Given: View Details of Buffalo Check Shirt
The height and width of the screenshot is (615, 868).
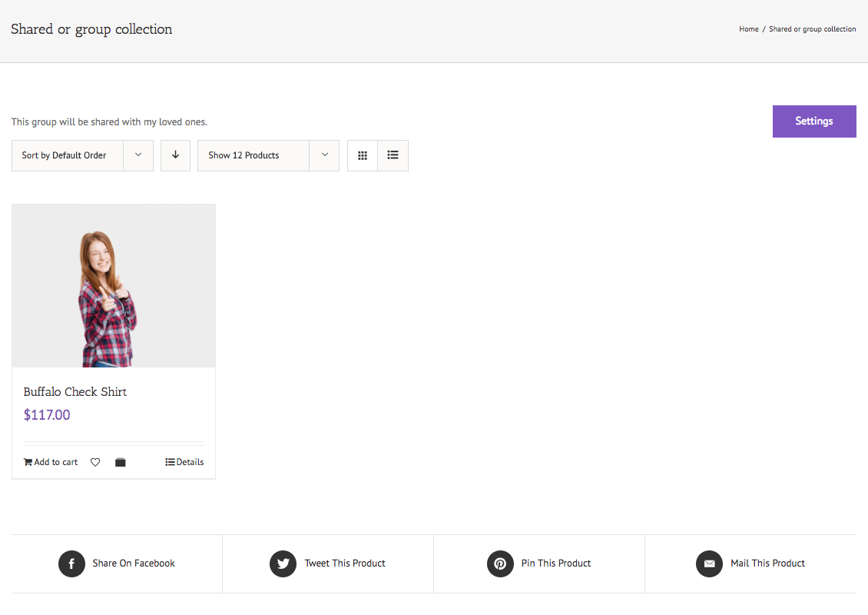Looking at the screenshot, I should pyautogui.click(x=185, y=462).
